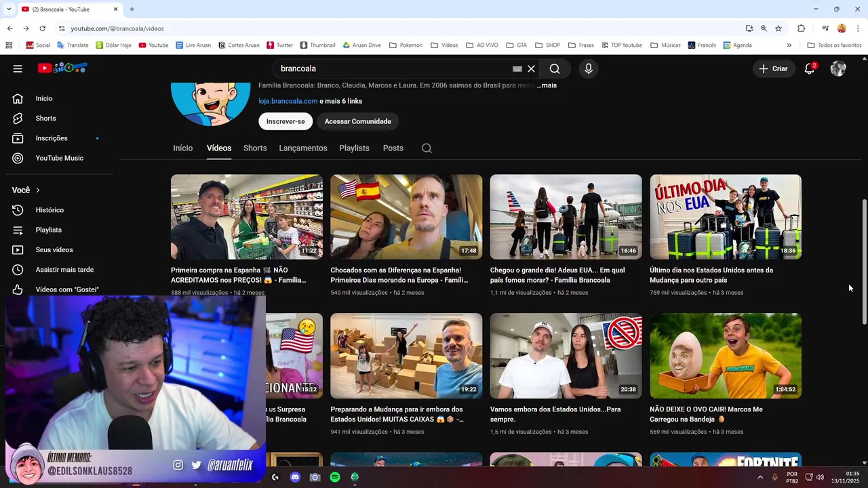Start voice search with microphone icon

pos(589,68)
